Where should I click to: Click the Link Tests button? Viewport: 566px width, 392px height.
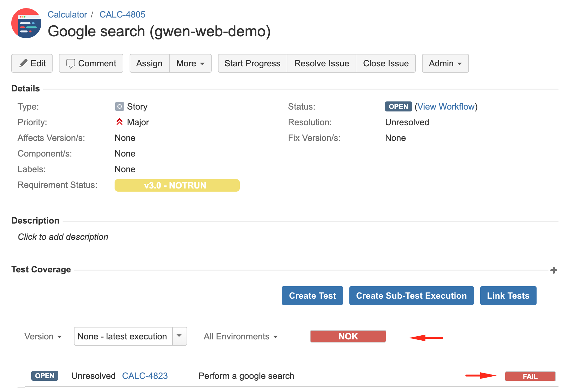tap(508, 296)
